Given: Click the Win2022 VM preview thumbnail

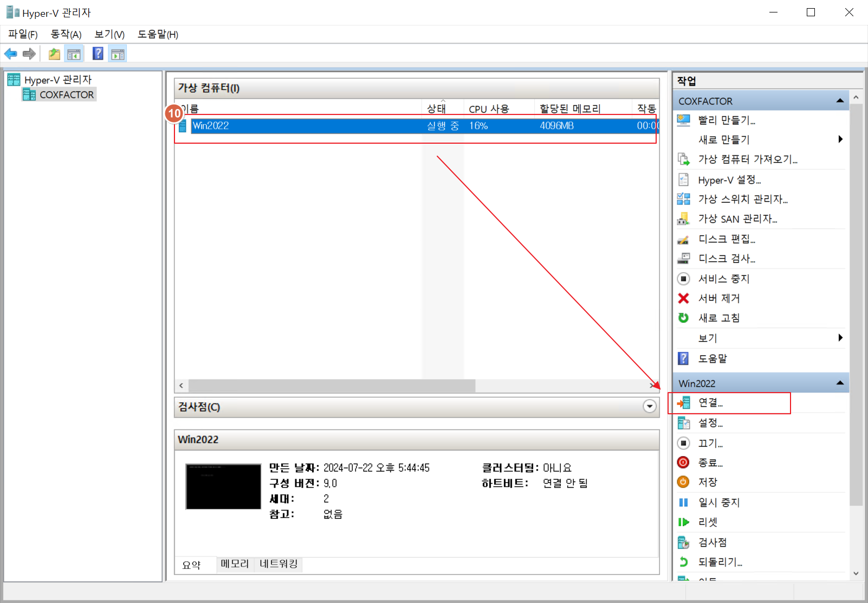Looking at the screenshot, I should pyautogui.click(x=223, y=486).
